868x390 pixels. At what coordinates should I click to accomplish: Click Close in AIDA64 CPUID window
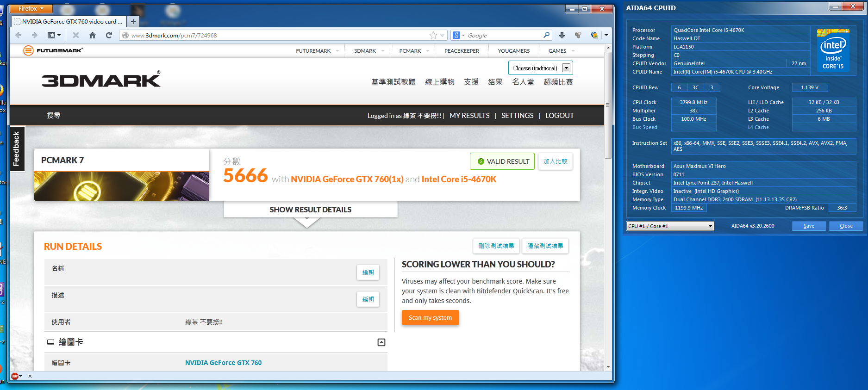(846, 226)
